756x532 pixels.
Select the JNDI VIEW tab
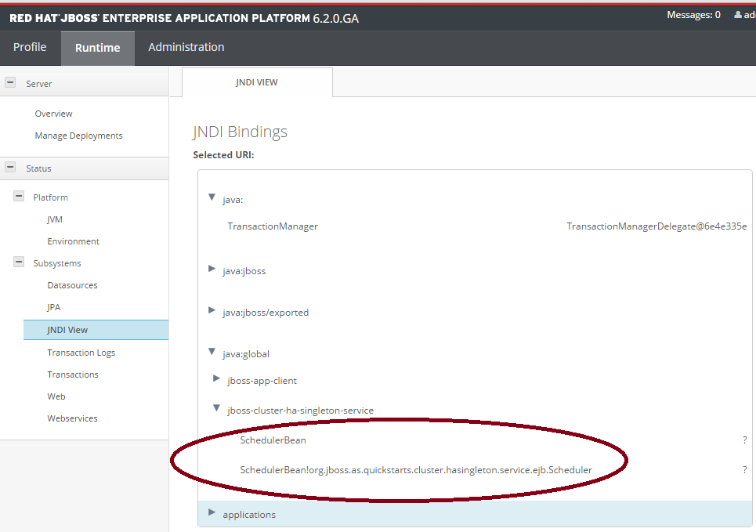point(257,81)
